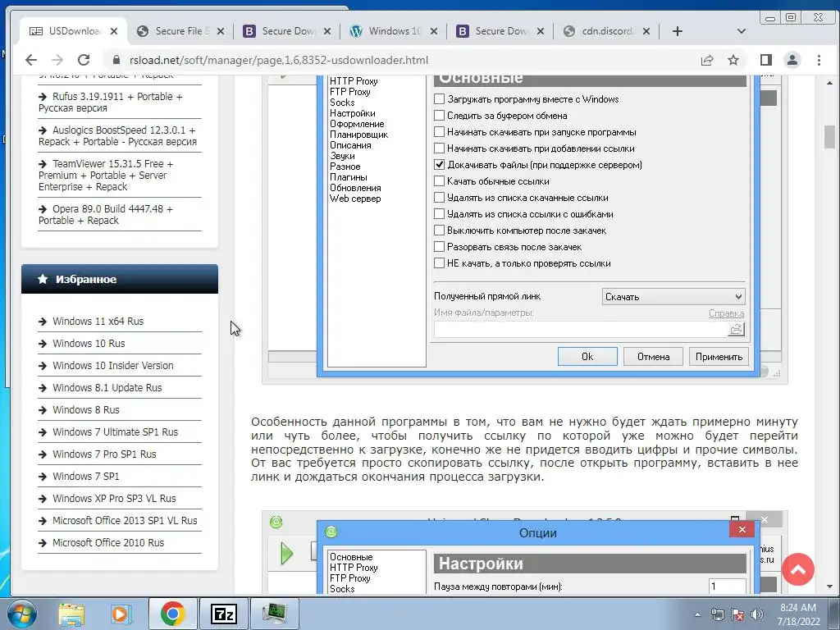
Task: Click the red scroll-to-top arrow button
Action: pos(797,569)
